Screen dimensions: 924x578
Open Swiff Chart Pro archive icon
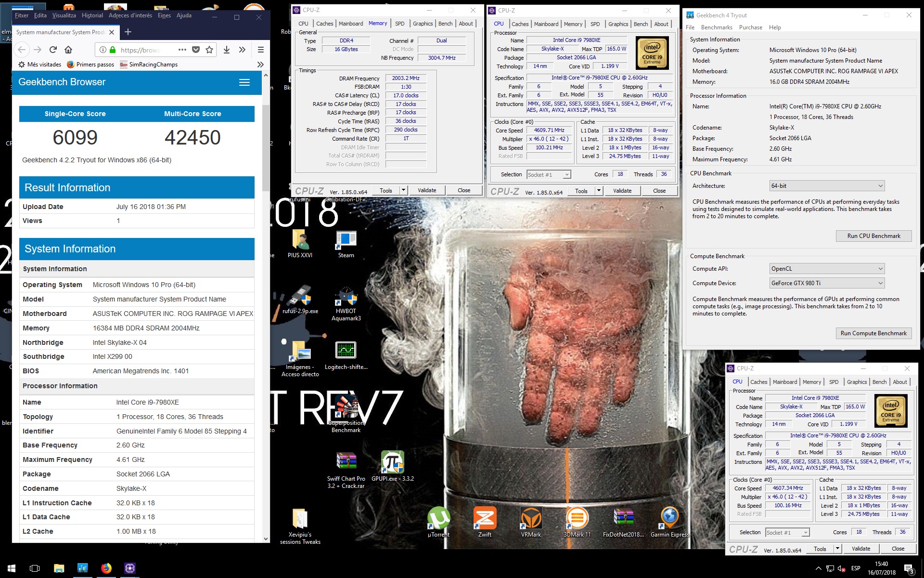346,470
